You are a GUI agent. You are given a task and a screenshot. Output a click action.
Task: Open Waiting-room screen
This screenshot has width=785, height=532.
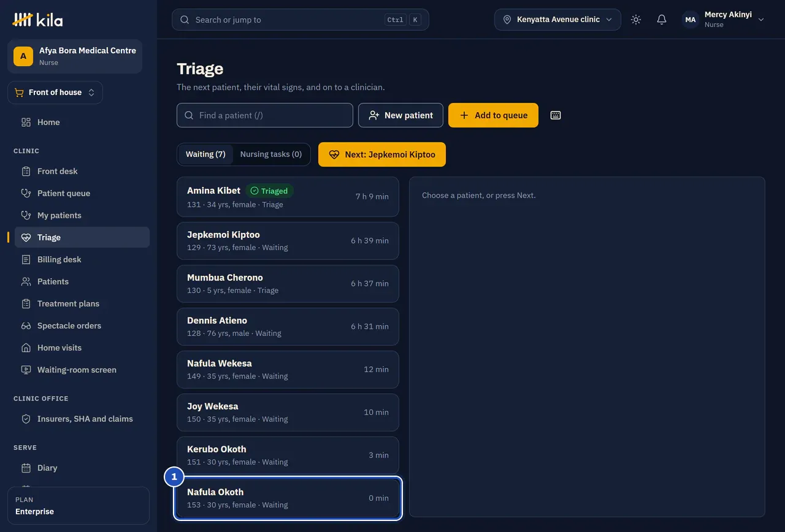[x=82, y=370]
